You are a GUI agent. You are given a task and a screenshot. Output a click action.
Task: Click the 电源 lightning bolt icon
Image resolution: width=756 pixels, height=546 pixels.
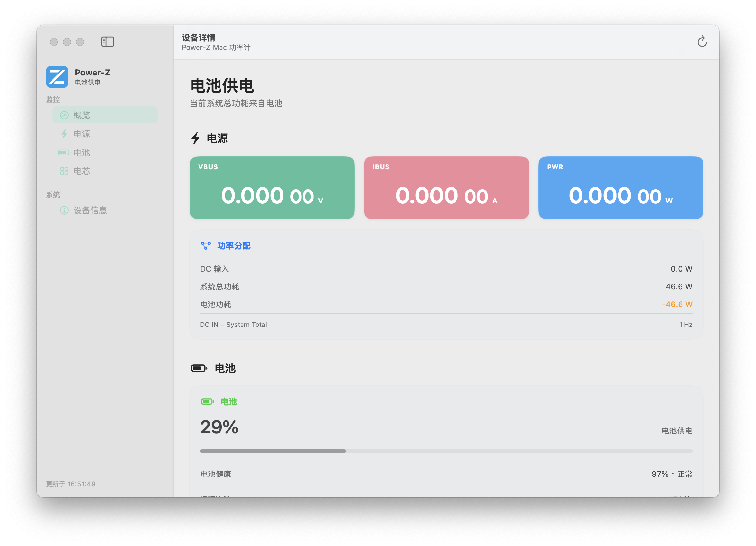pos(64,134)
